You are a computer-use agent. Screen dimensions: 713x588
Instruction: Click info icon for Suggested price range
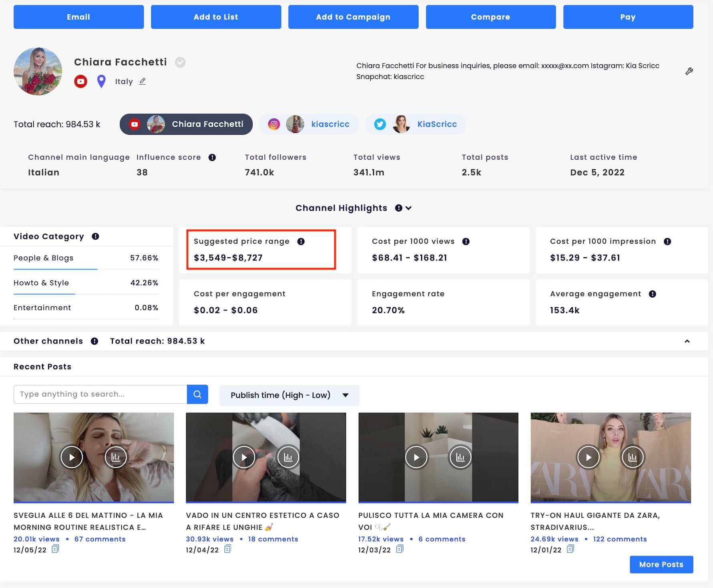click(x=301, y=241)
